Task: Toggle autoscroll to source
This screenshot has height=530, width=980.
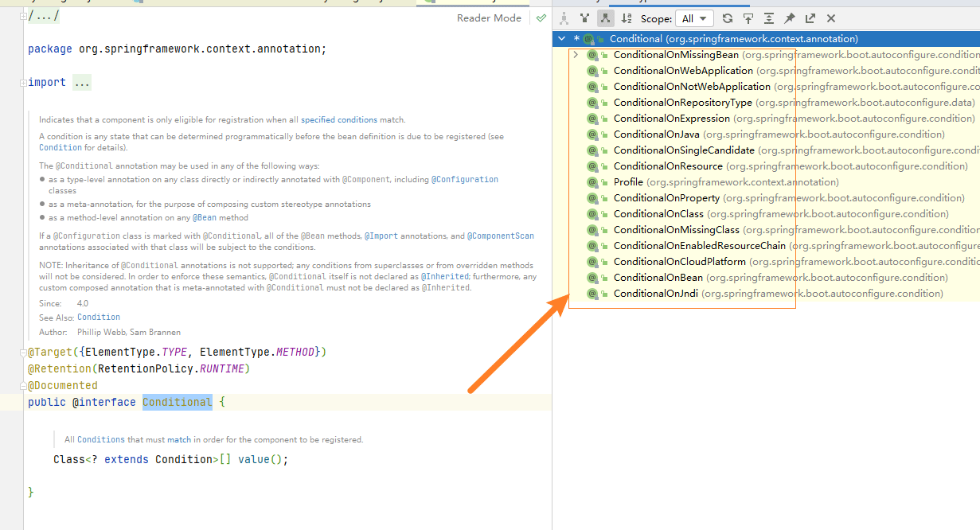Action: point(748,18)
